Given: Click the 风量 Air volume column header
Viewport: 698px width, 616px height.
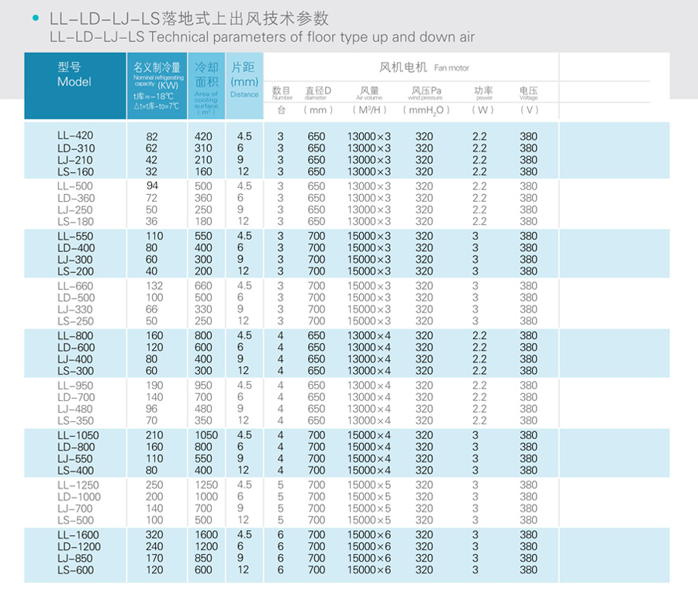Looking at the screenshot, I should (369, 92).
